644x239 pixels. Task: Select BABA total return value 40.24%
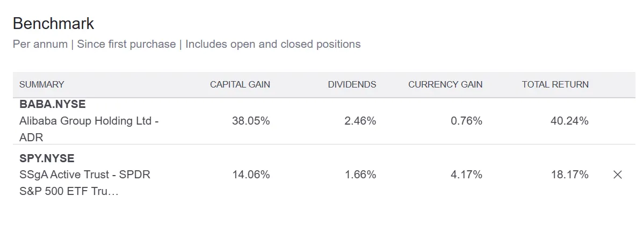click(569, 121)
